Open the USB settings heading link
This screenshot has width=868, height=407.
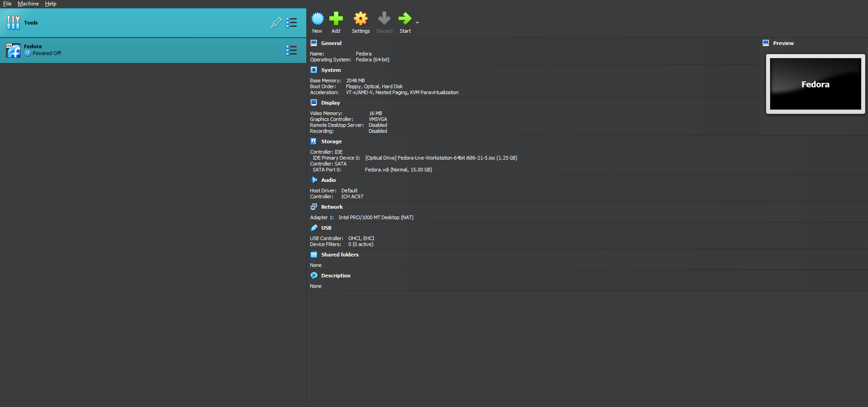coord(326,228)
